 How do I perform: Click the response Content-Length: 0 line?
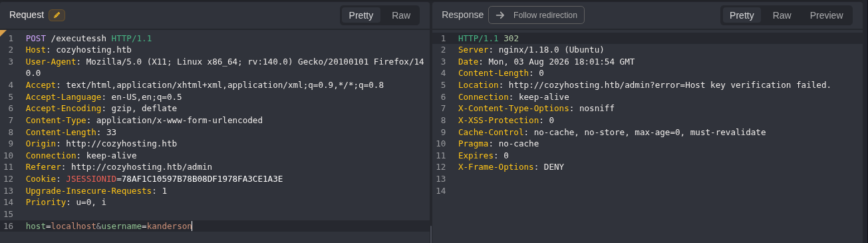pos(501,73)
